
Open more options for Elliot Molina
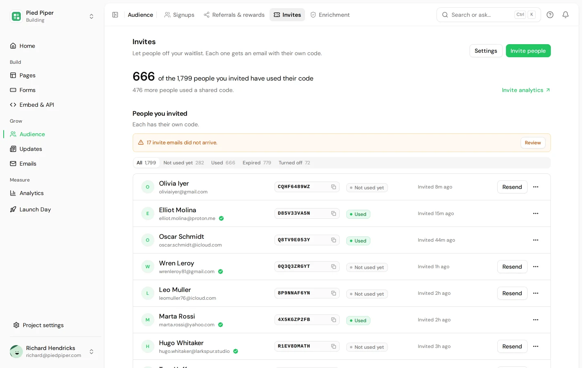pos(536,213)
